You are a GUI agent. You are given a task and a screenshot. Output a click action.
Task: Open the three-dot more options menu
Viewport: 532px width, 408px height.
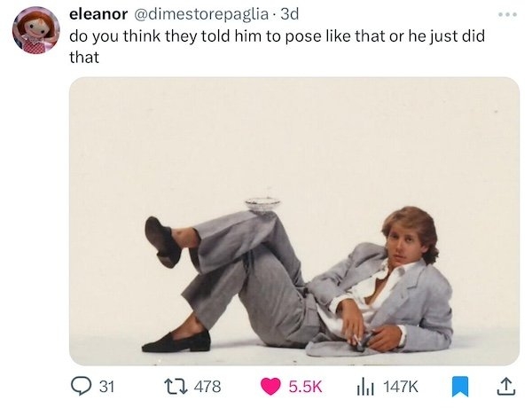[505, 15]
